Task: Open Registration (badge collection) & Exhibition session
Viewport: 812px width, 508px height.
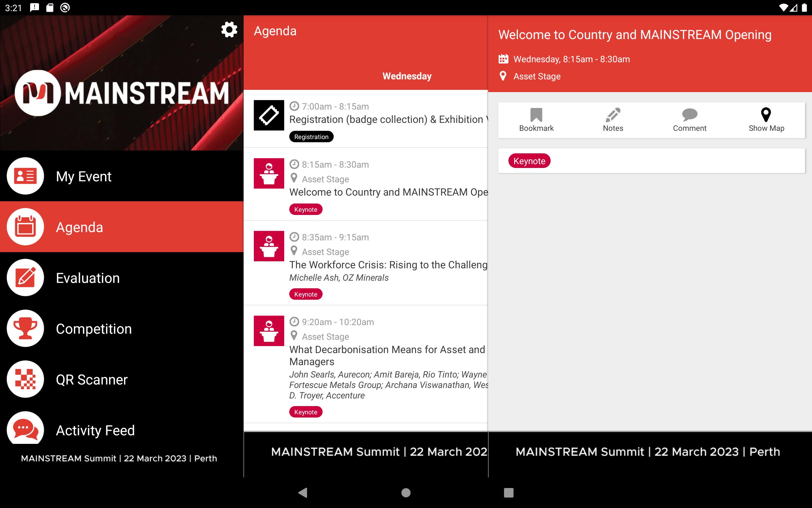Action: (x=366, y=119)
